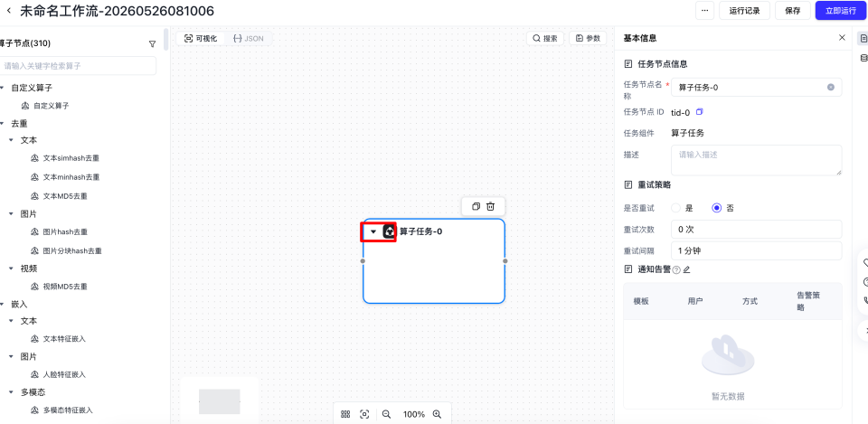Collapse the 去重 category
The width and height of the screenshot is (868, 424).
click(3, 123)
